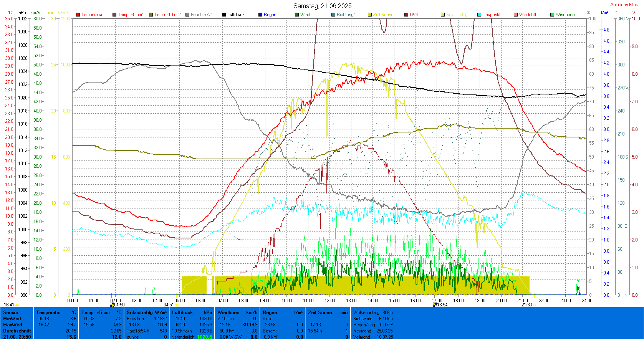
Task: Click the pink Windchill legend swatch
Action: click(x=516, y=15)
